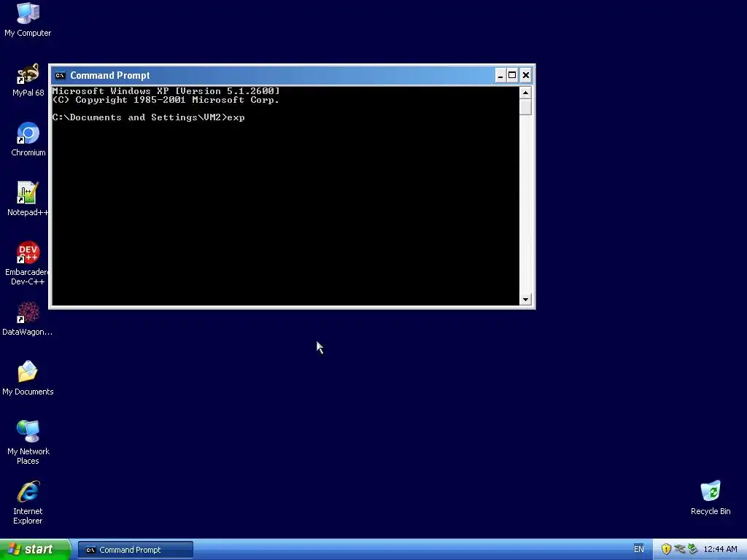Image resolution: width=747 pixels, height=560 pixels.
Task: Click the 'Microsoft Windows XP [Version 5.1.2600]' line
Action: (x=166, y=91)
